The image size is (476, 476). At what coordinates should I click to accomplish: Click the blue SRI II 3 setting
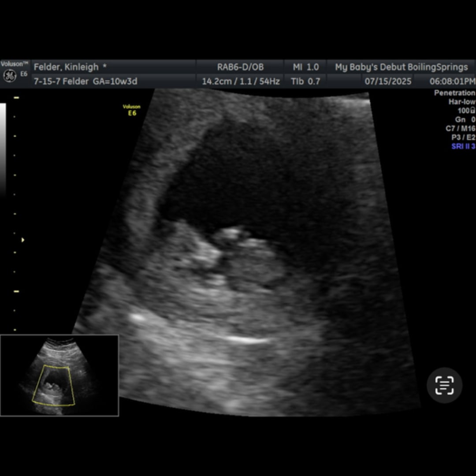[463, 146]
